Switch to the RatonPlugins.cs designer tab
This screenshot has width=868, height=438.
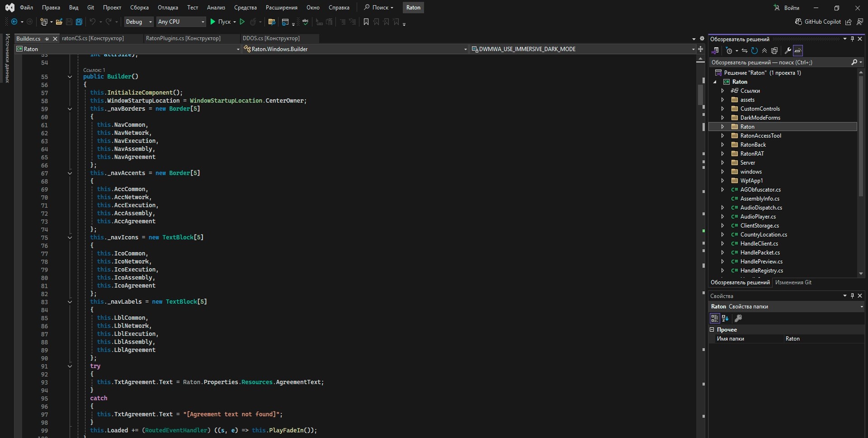pos(183,38)
